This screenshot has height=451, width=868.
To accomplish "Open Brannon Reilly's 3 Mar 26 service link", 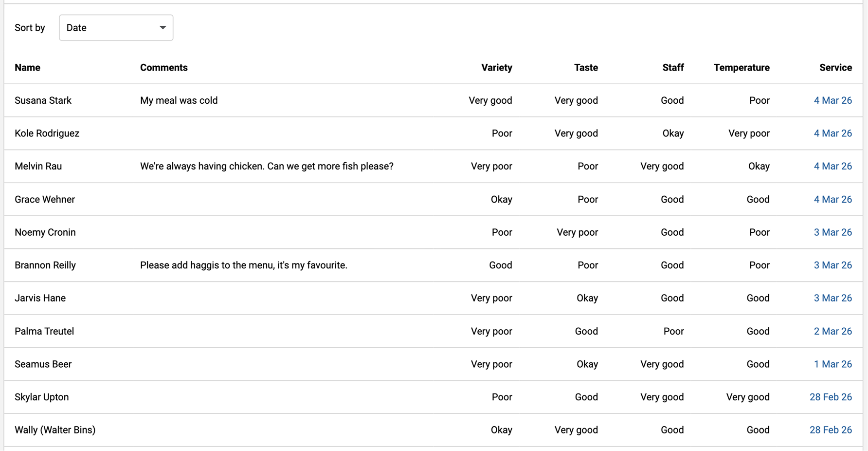I will (x=832, y=265).
